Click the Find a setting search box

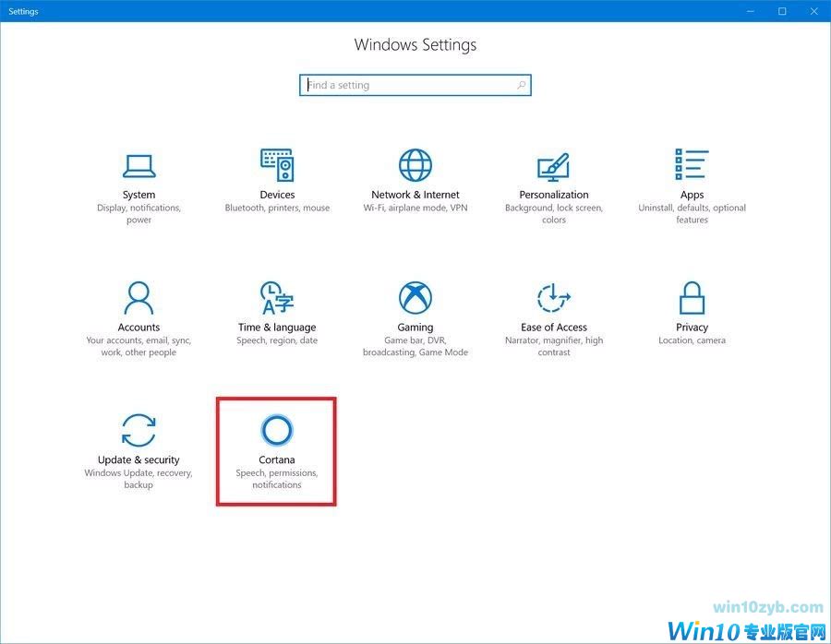pos(415,85)
